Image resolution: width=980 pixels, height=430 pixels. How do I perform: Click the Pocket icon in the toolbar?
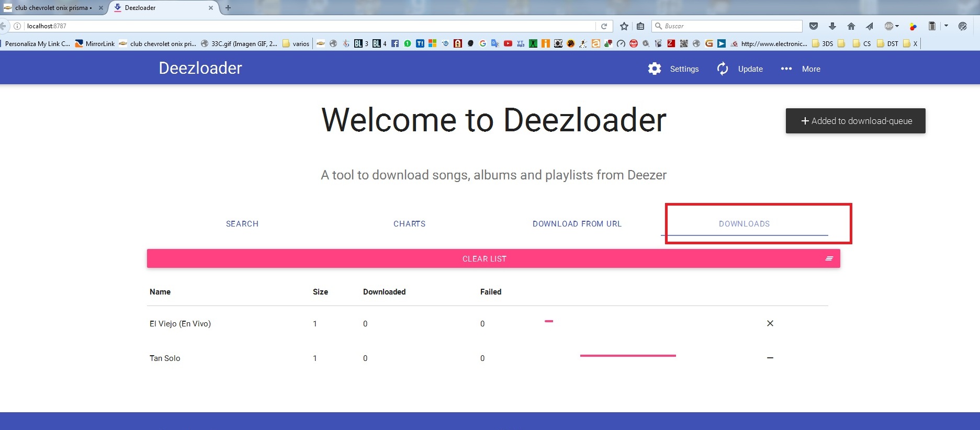point(813,26)
